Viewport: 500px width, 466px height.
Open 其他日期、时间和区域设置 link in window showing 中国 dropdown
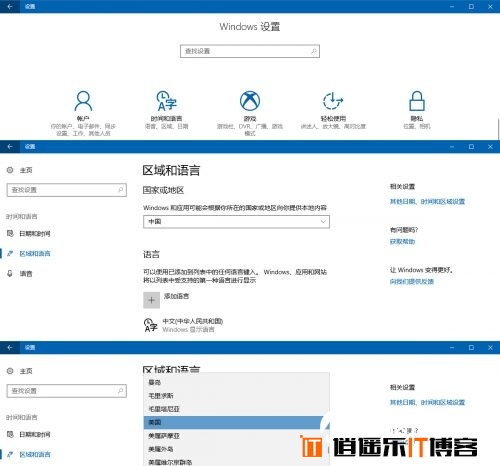coord(427,201)
